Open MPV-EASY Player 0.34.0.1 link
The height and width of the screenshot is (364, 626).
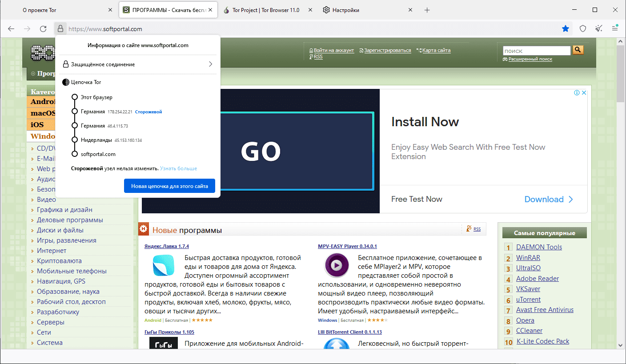(347, 246)
